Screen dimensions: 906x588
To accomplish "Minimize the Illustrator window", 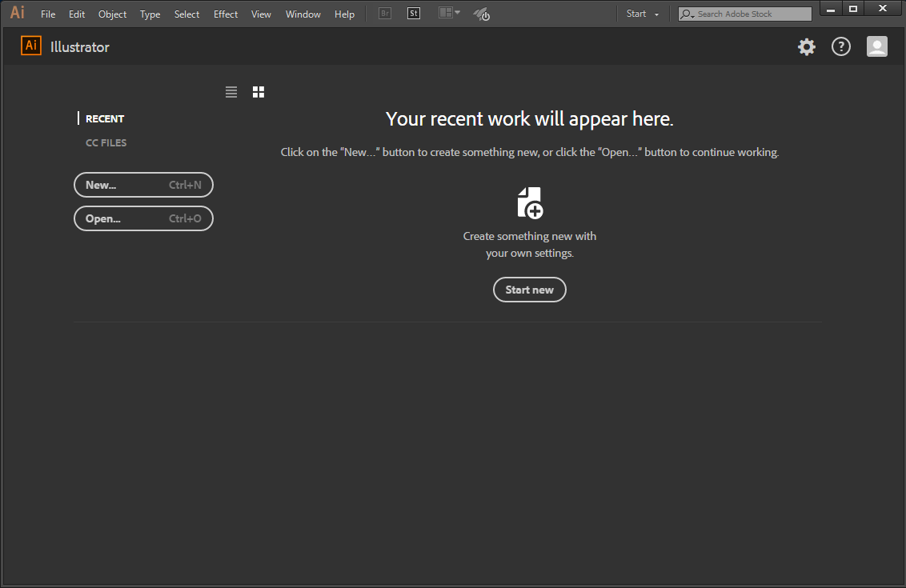I will 830,9.
